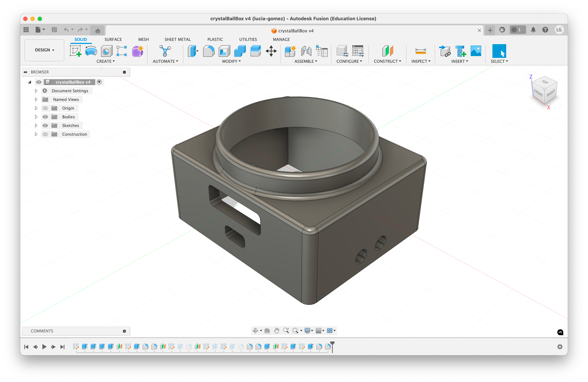Image resolution: width=588 pixels, height=382 pixels.
Task: Select the Move/Copy tool
Action: [271, 51]
